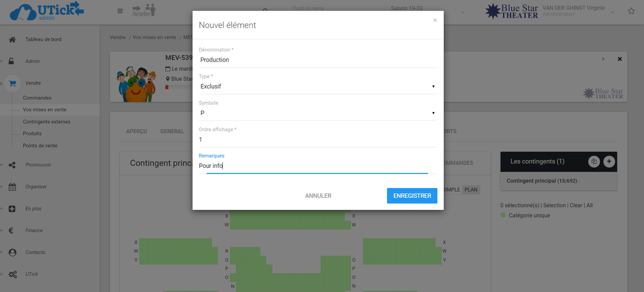Screen dimensions: 644x292
Task: Click the Finance euro icon
Action: [12, 230]
